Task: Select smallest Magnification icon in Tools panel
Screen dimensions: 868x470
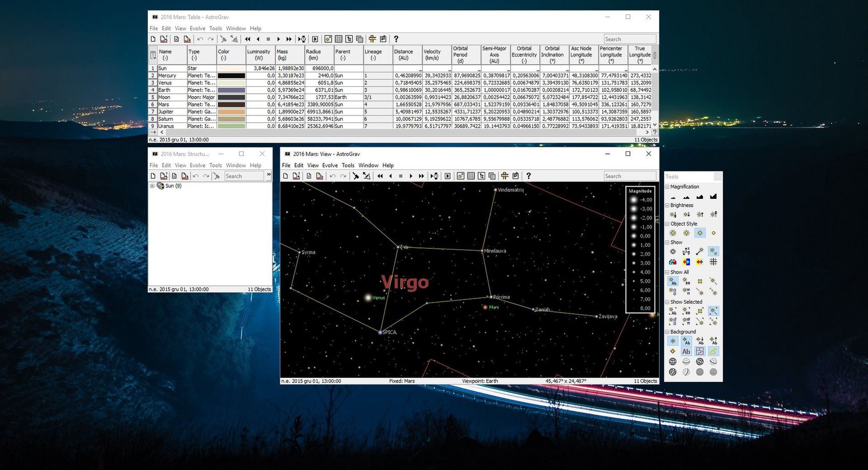Action: pos(673,197)
